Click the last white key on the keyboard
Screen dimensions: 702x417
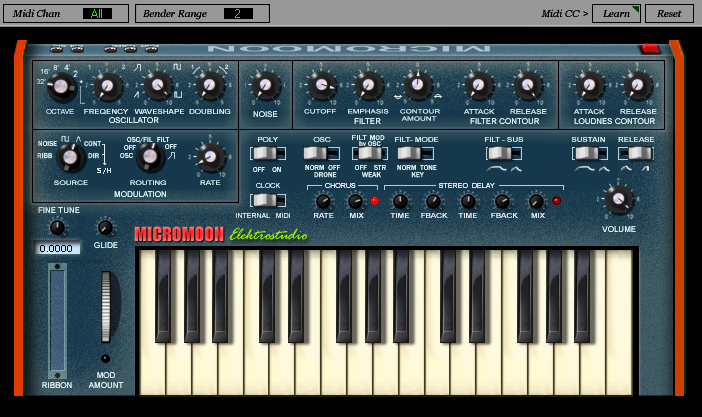[618, 322]
